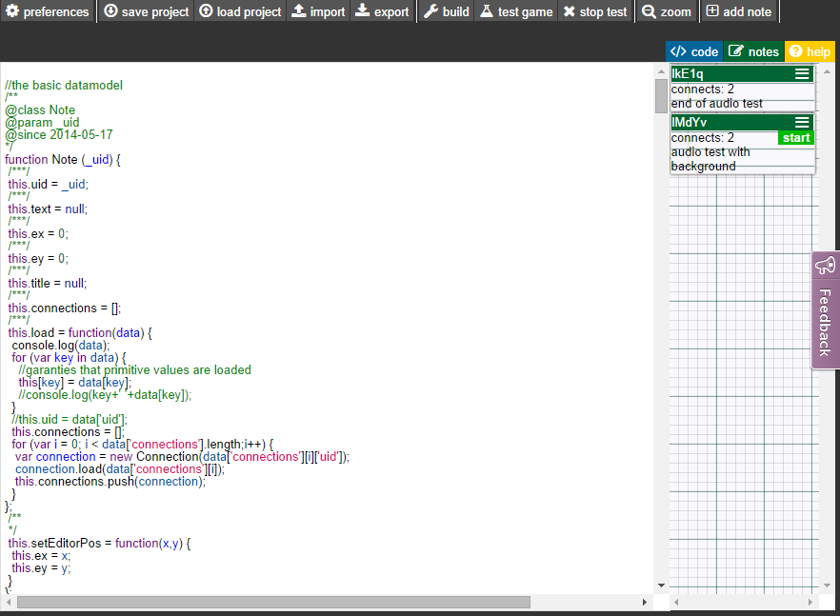Open the hamburger menu on note IkE1q

tap(803, 72)
